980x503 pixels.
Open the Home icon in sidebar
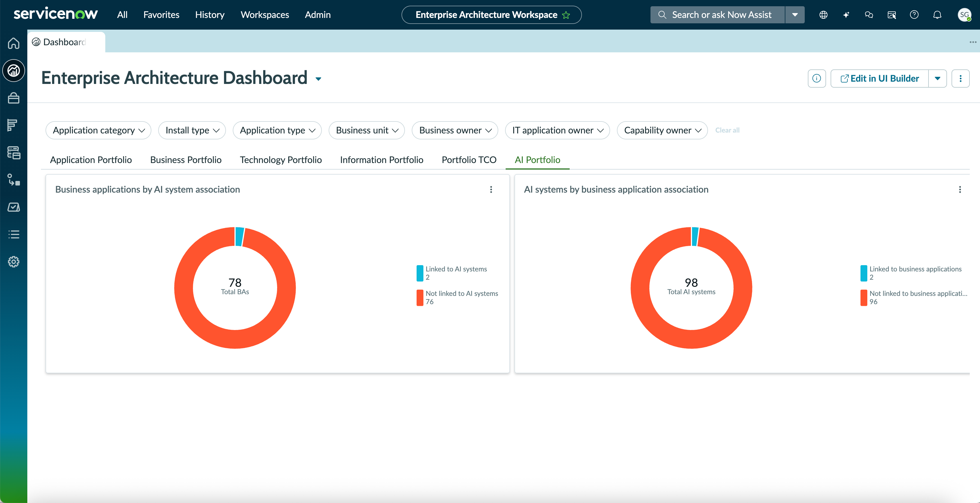[x=14, y=43]
